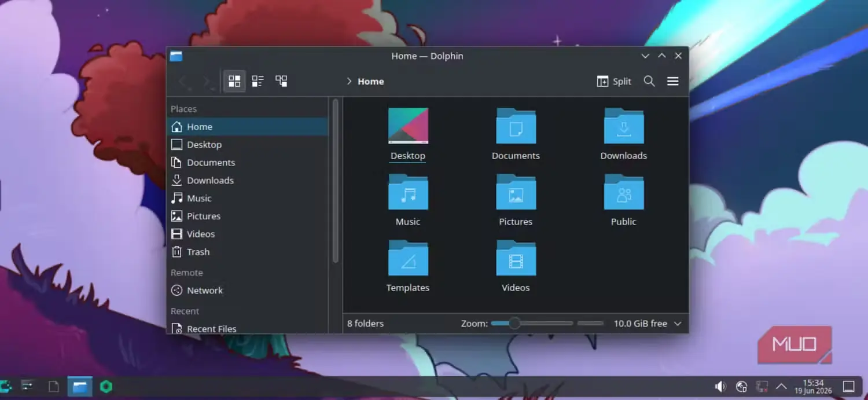Open Trash in the Places panel
Viewport: 868px width, 400px height.
click(248, 252)
